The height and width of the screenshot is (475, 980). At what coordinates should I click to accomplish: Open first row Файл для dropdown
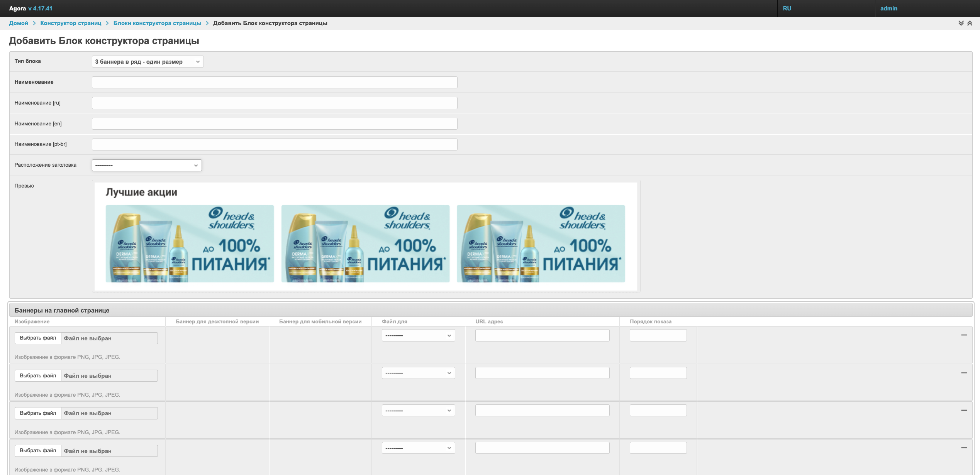[418, 335]
